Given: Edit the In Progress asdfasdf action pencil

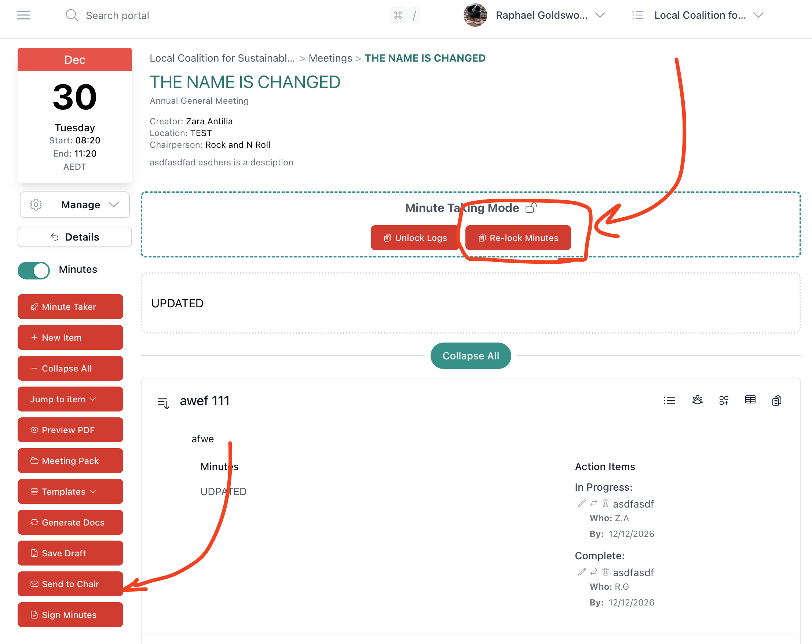Looking at the screenshot, I should tap(582, 504).
